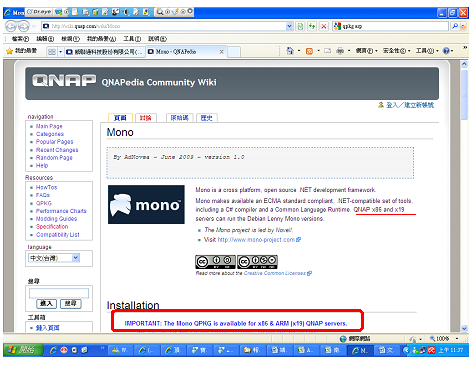Open the 編輯(E) menu
The image size is (470, 365).
[x=45, y=39]
